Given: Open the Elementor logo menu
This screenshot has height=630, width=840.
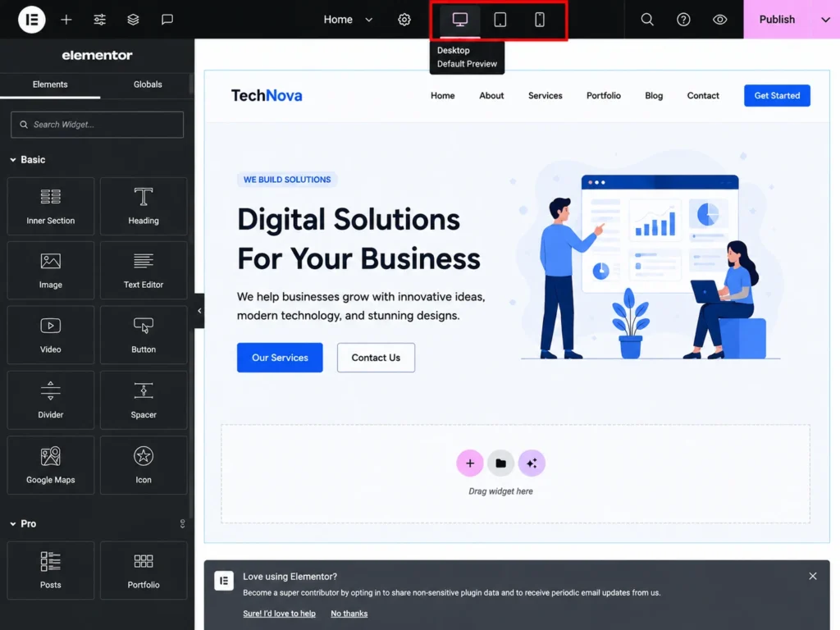Looking at the screenshot, I should click(32, 20).
